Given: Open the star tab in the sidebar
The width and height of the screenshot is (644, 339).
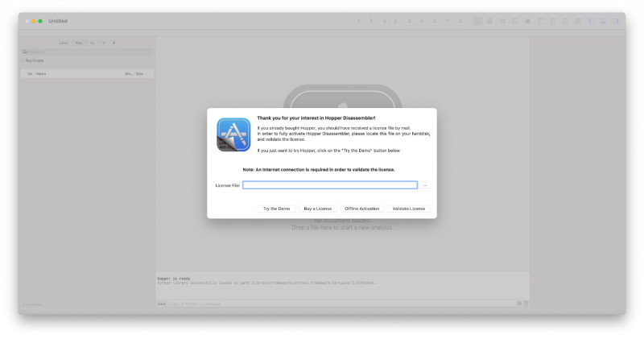Looking at the screenshot, I should pyautogui.click(x=114, y=43).
